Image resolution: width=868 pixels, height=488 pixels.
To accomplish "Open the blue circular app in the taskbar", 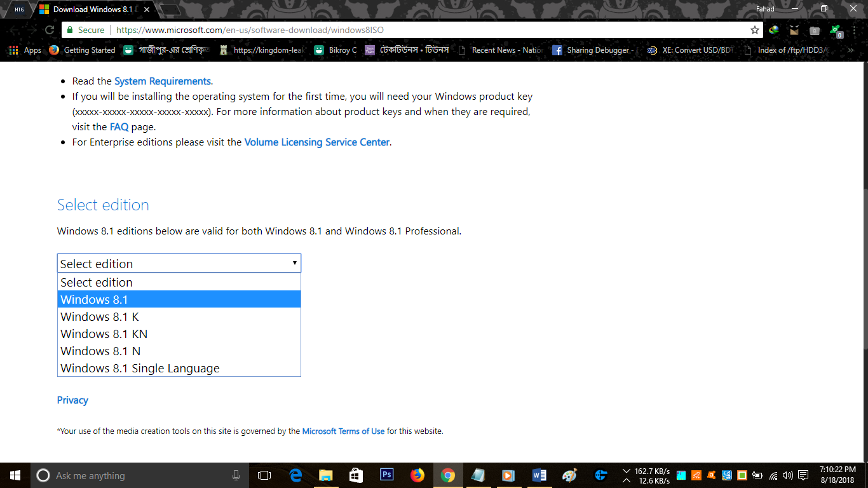I will (x=600, y=475).
